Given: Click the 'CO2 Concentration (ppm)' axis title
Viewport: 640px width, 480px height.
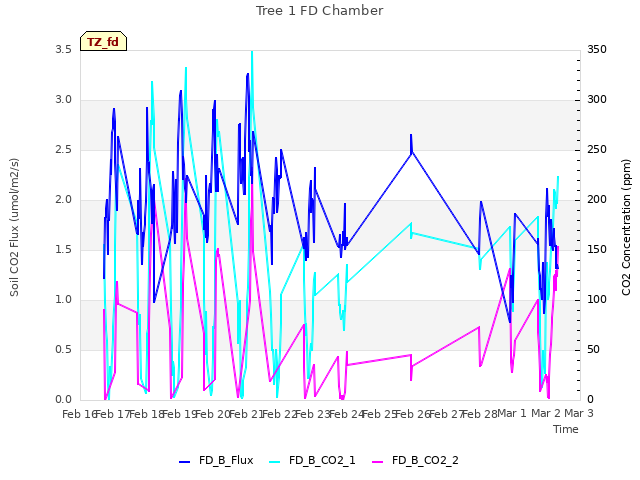Looking at the screenshot, I should coord(626,227).
